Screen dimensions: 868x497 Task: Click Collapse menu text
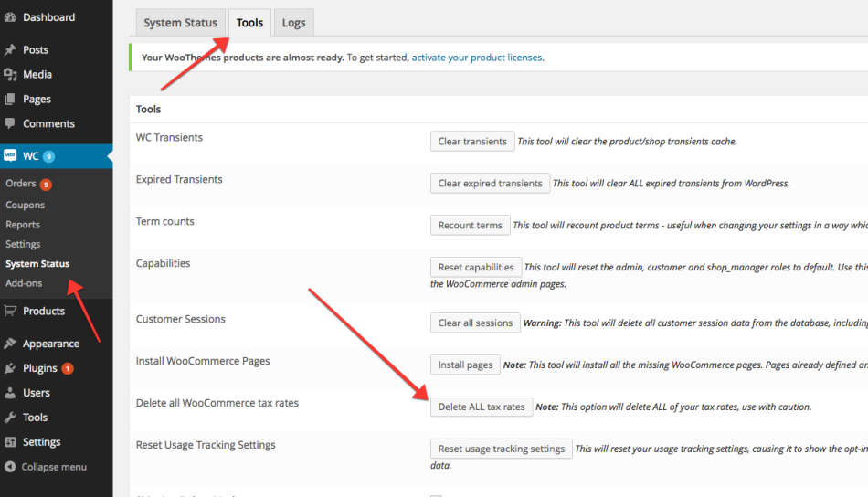(54, 467)
